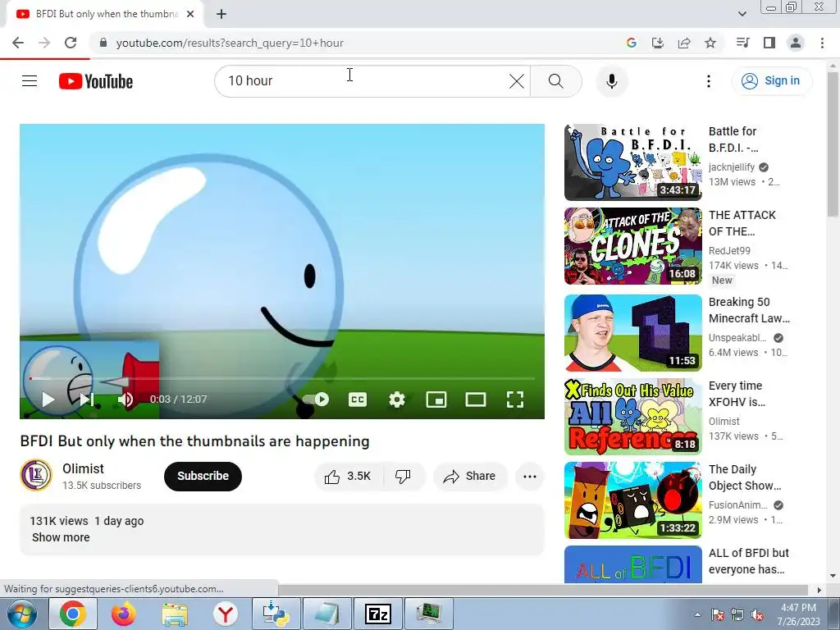Toggle the autoplay switch
840x630 pixels.
[316, 399]
